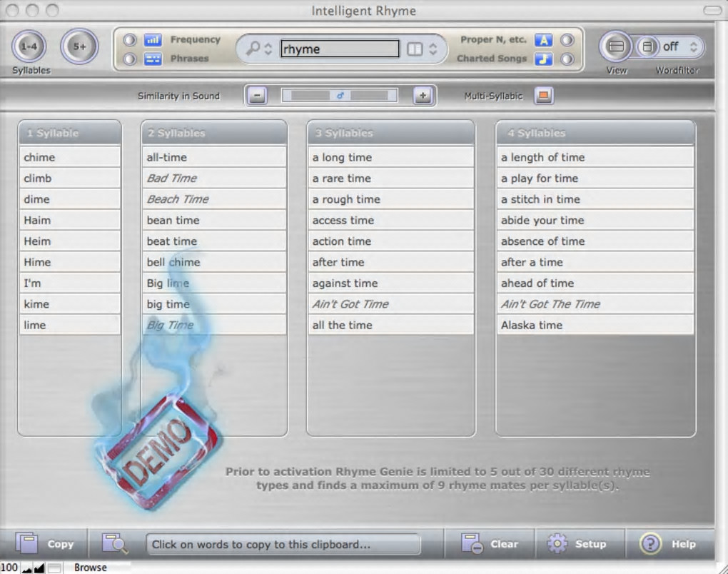
Task: Click the rhyme search input field
Action: [340, 49]
